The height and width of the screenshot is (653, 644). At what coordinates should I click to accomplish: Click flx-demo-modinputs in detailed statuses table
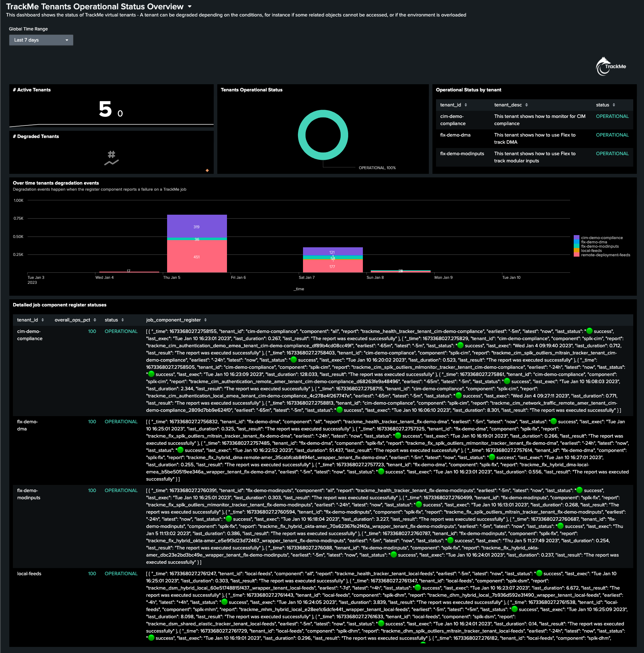pos(29,494)
